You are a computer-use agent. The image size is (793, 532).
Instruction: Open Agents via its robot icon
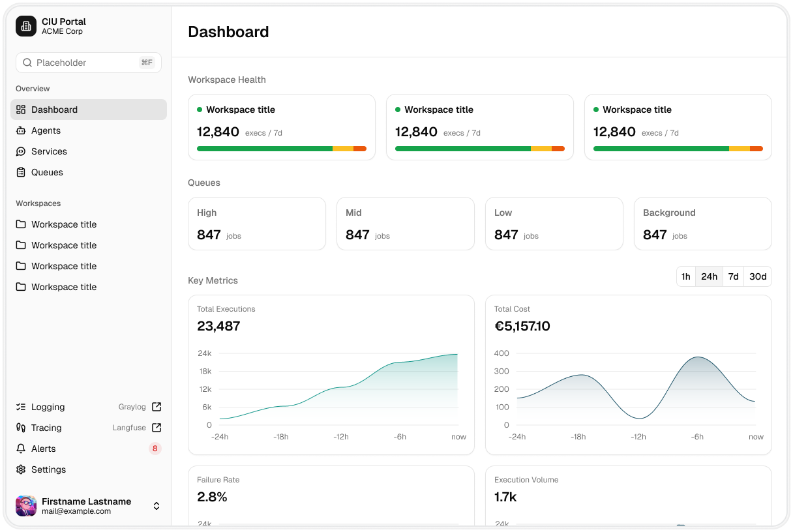pos(21,130)
